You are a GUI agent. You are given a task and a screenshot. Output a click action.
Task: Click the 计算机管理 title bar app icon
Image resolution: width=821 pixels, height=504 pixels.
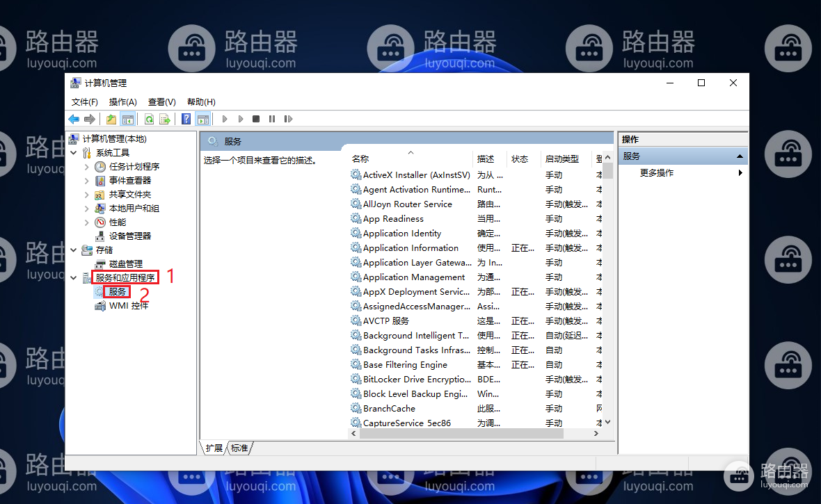pyautogui.click(x=76, y=83)
